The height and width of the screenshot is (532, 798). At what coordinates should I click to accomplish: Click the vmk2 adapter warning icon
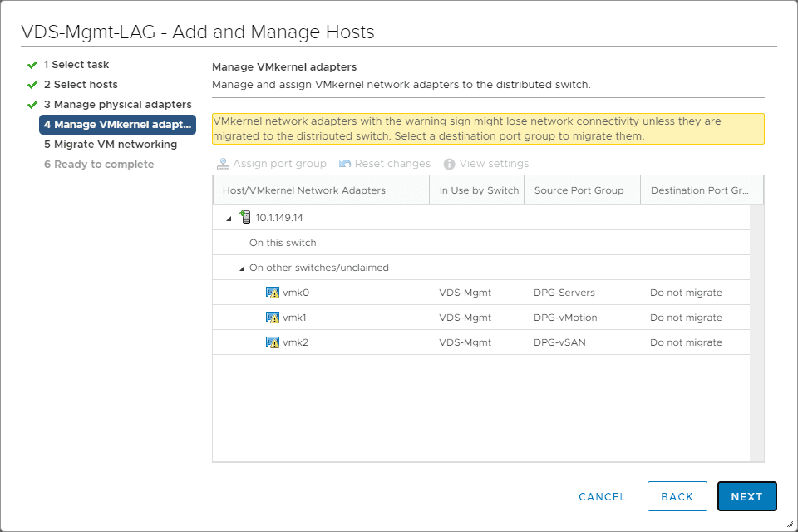pyautogui.click(x=272, y=342)
